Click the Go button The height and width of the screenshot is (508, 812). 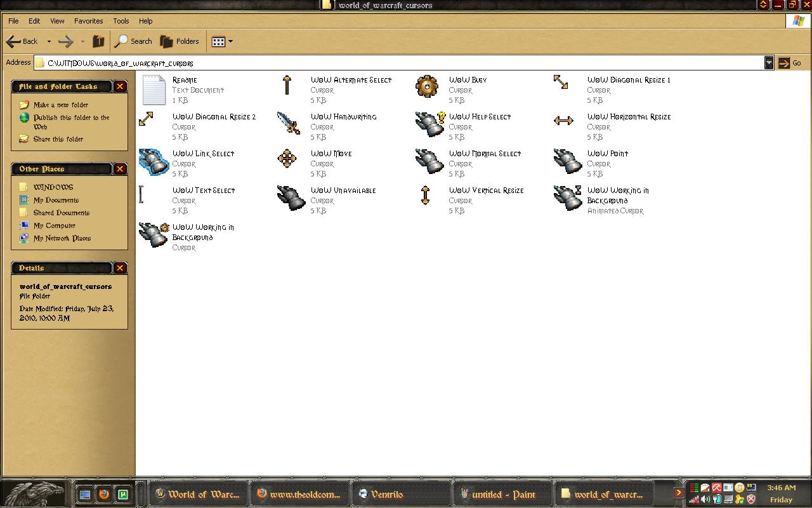coord(790,63)
